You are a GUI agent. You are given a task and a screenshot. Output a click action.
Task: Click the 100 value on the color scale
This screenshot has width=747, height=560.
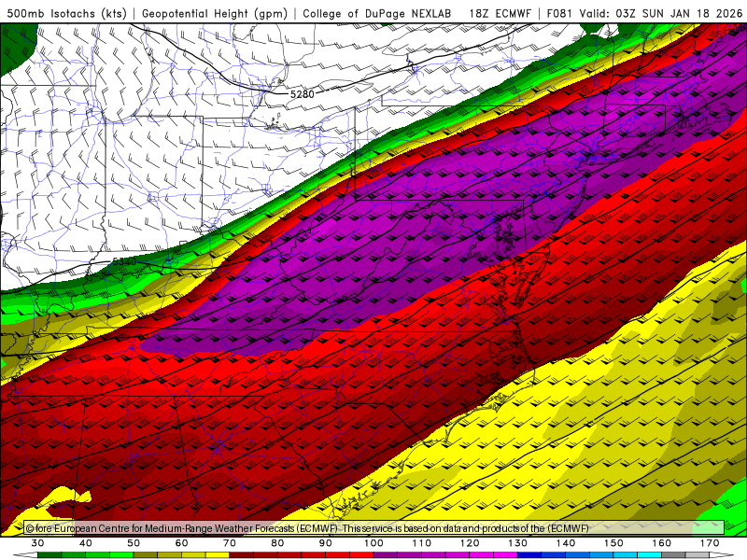tap(374, 543)
